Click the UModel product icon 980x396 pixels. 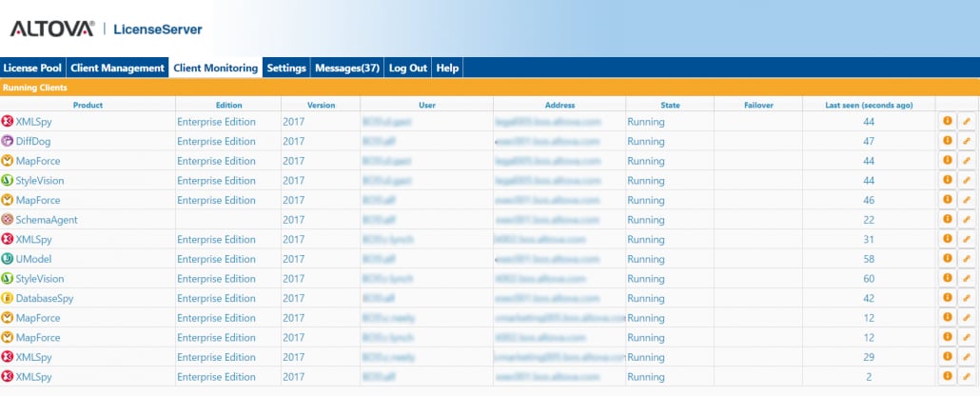click(8, 259)
